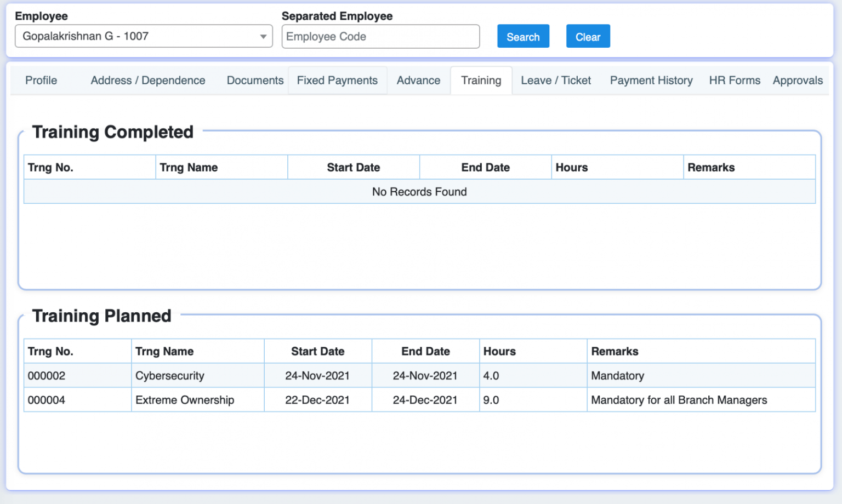Select the Training tab
This screenshot has width=842, height=504.
pos(481,81)
